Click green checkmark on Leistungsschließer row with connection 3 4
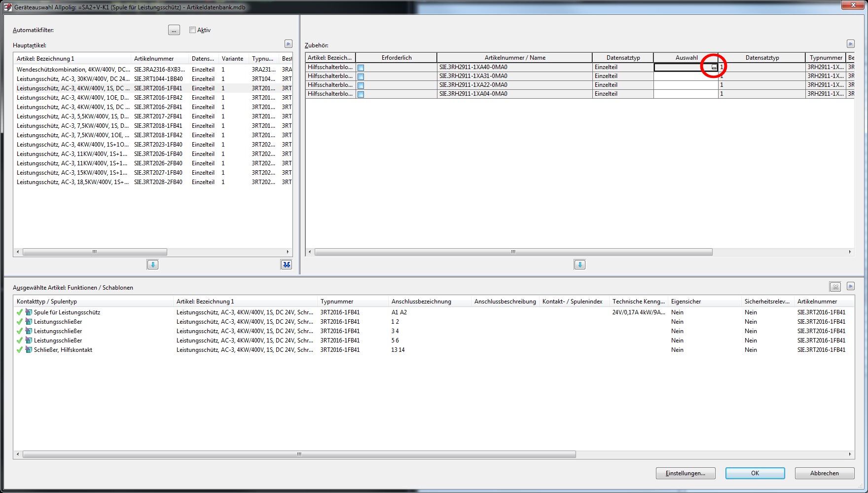Screen dimensions: 868x493 click(20, 331)
